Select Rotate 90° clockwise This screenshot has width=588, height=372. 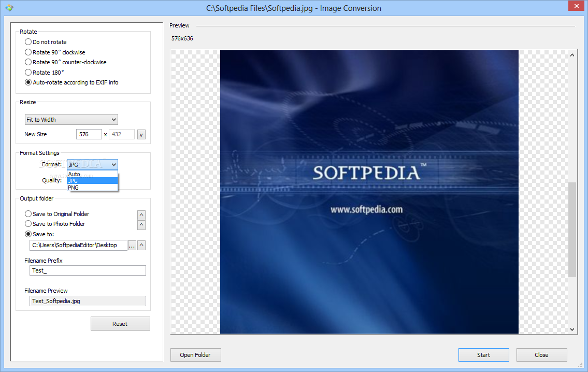(55, 52)
